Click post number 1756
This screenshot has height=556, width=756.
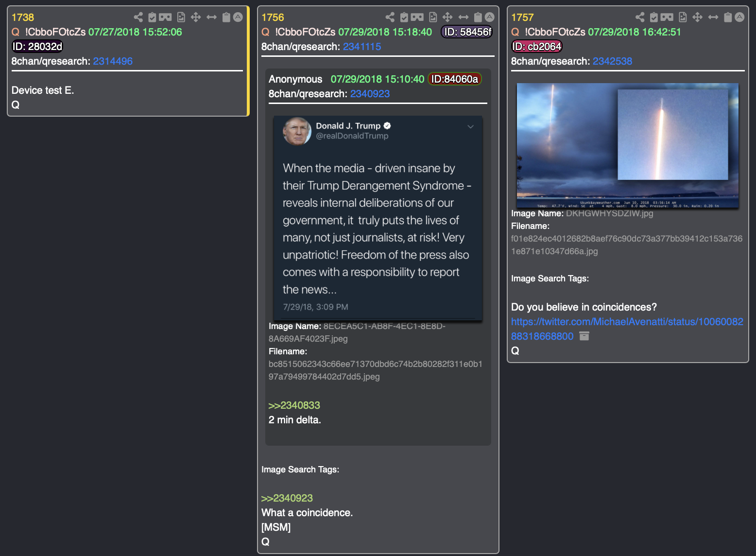pos(273,17)
